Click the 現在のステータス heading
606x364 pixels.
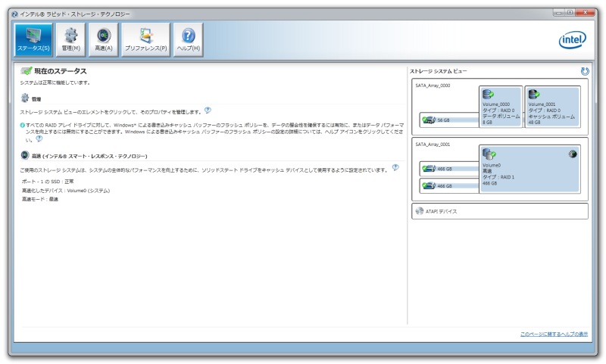(x=61, y=71)
